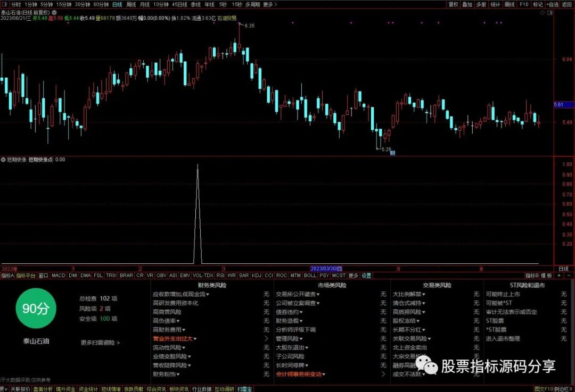The height and width of the screenshot is (392, 575).
Task: Switch to 扫雷宝 bottom tab
Action: (244, 389)
